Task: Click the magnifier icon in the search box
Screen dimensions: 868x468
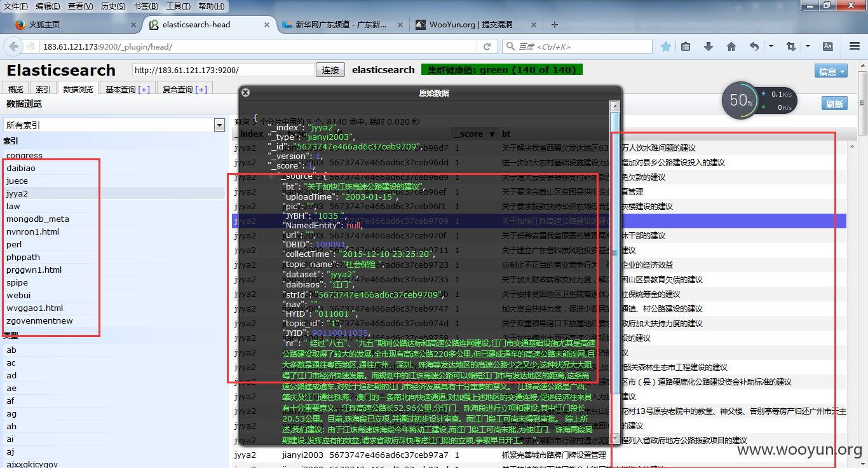Action: (510, 46)
